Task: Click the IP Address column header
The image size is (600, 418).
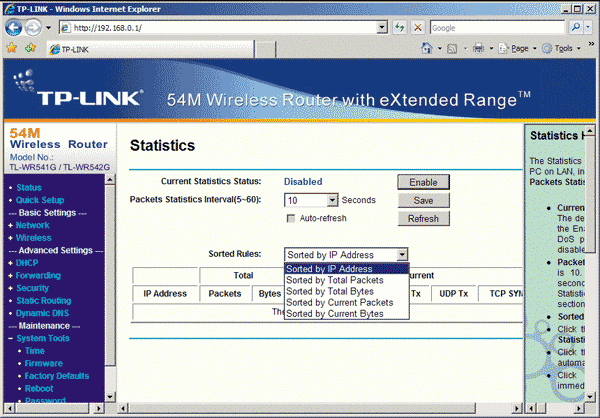Action: point(165,294)
